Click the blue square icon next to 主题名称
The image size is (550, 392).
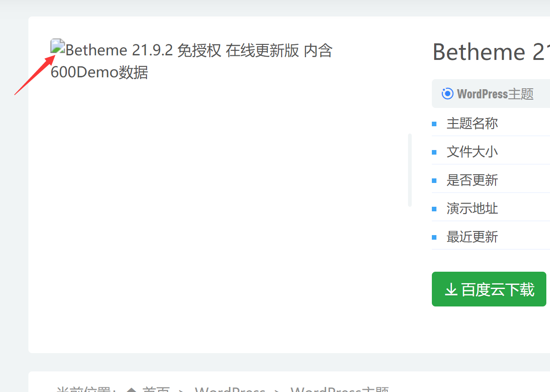(x=434, y=124)
